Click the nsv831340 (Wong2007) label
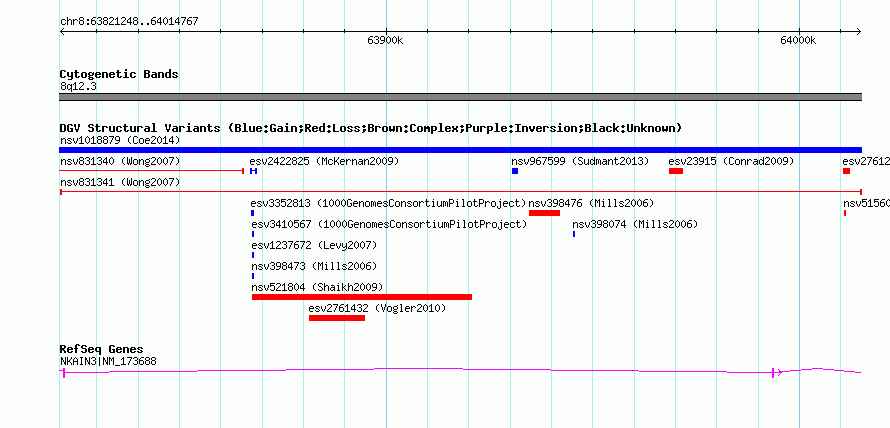Image resolution: width=890 pixels, height=428 pixels. tap(120, 162)
